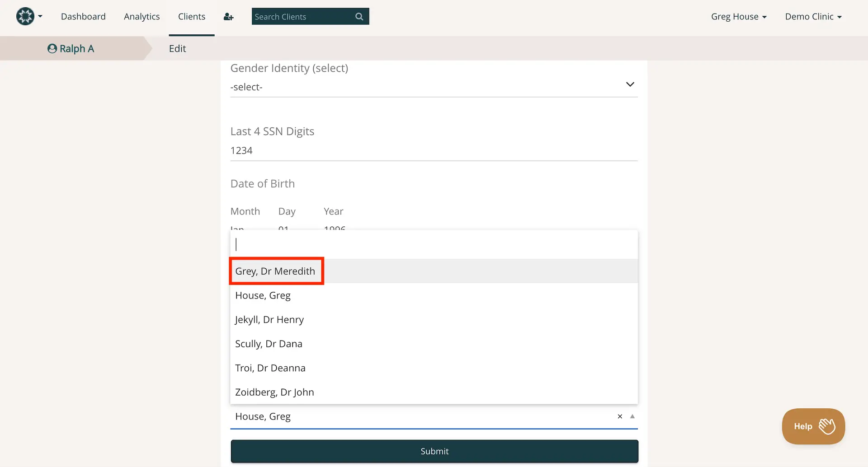Switch to the Dashboard tab
868x467 pixels.
pos(83,16)
